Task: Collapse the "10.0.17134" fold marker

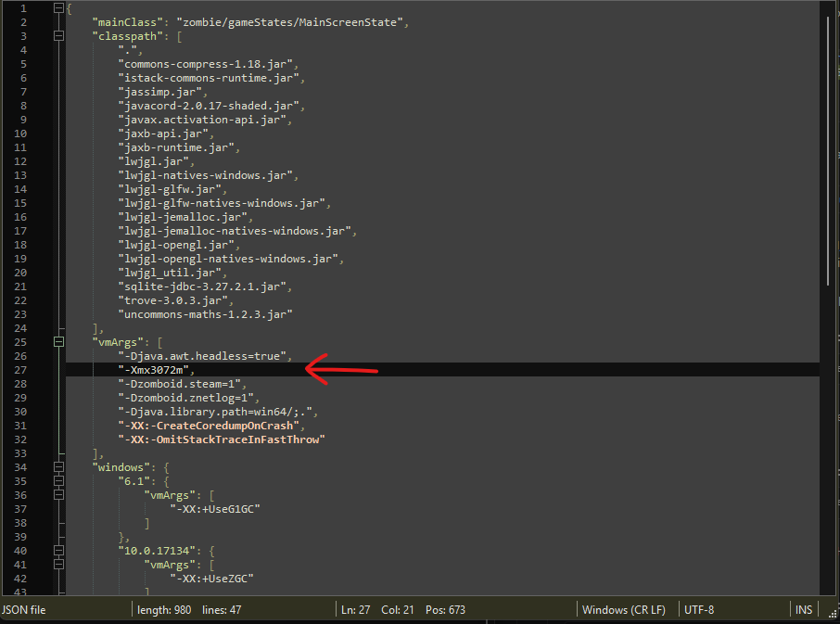Action: coord(59,551)
